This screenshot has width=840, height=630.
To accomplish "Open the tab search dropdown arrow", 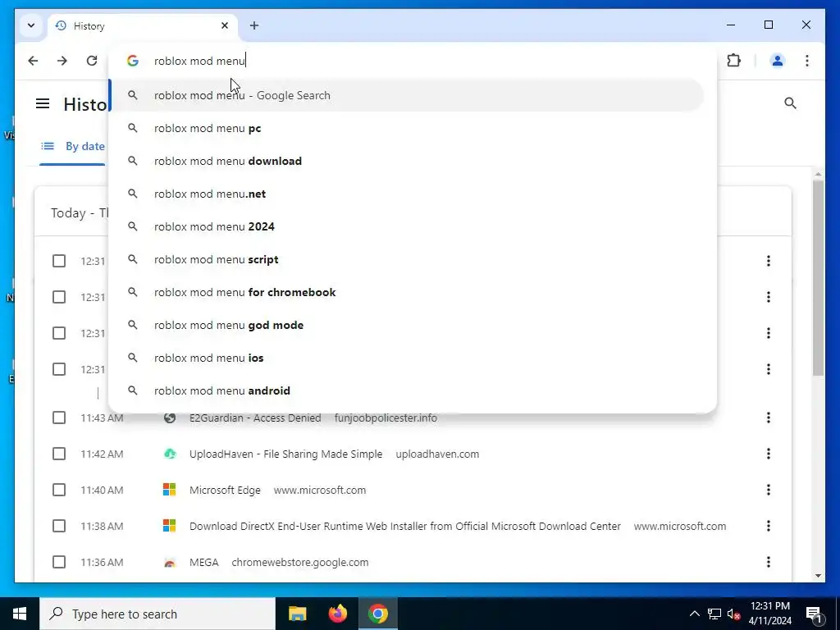I will (x=31, y=25).
